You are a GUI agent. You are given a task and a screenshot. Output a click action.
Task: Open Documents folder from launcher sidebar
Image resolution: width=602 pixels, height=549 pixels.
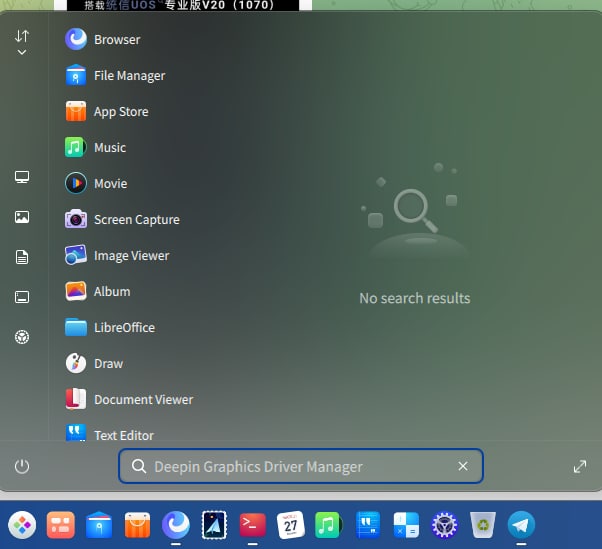pos(22,257)
